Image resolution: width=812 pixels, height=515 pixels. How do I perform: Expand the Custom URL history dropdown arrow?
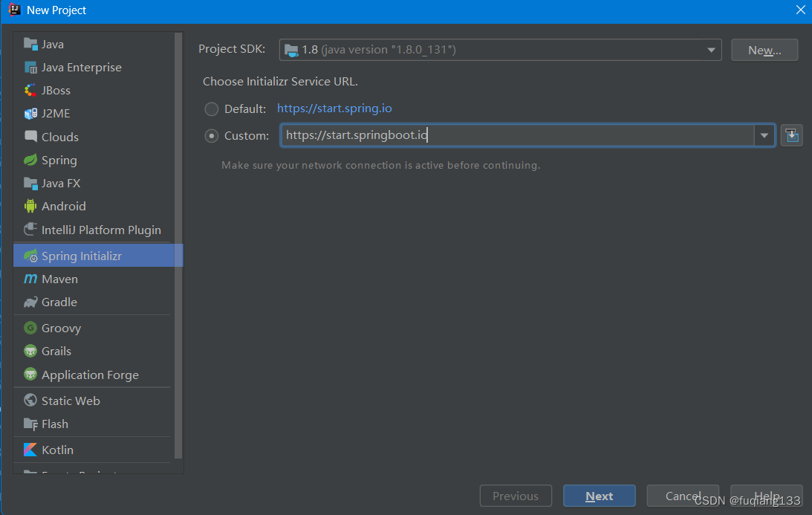[764, 136]
